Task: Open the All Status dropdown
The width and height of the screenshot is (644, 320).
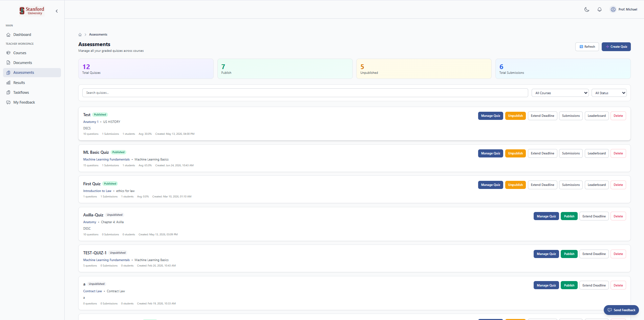Action: coord(609,93)
